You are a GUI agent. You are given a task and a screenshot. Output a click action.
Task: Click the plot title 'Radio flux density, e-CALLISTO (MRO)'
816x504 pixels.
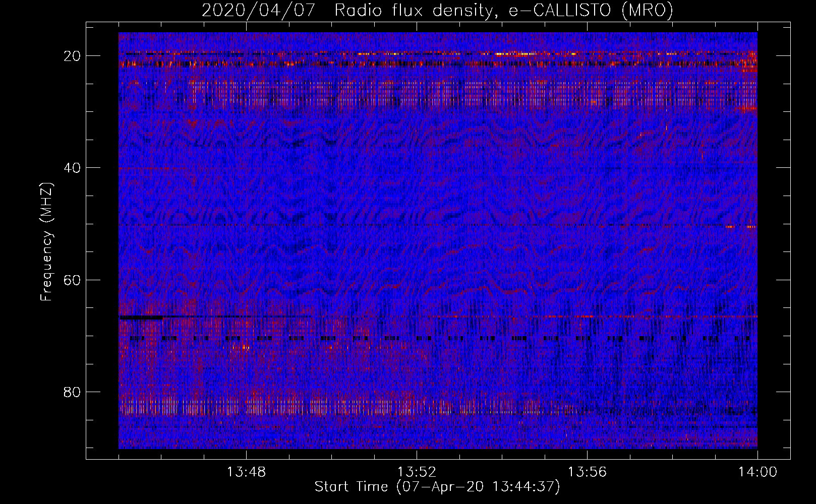click(x=503, y=10)
